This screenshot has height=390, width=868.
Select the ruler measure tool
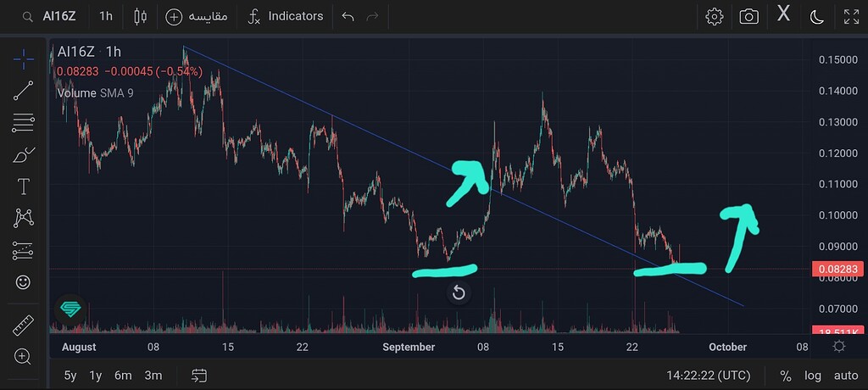coord(24,326)
